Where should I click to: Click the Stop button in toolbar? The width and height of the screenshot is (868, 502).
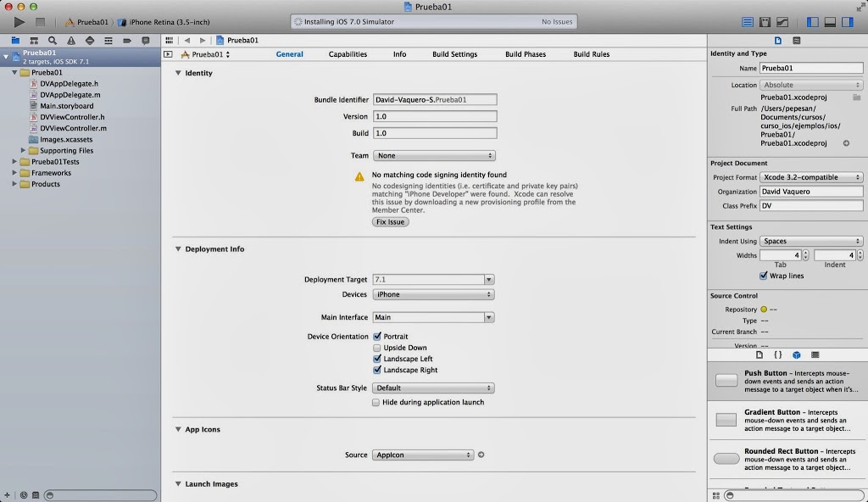(x=40, y=22)
